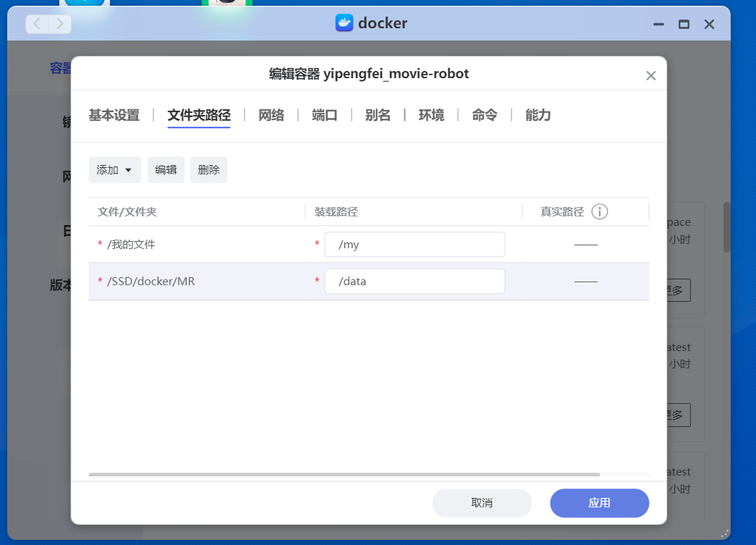Click the 应用 button

click(x=599, y=503)
